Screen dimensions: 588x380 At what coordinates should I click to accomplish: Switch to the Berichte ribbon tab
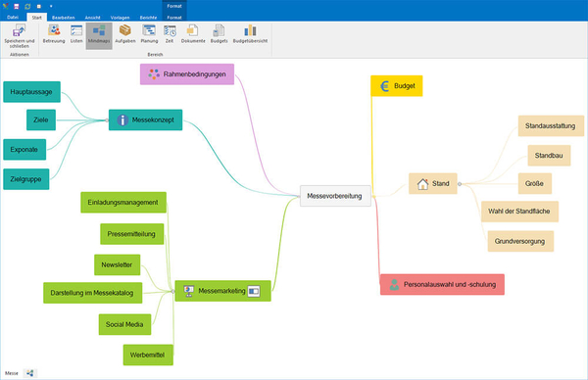point(149,18)
